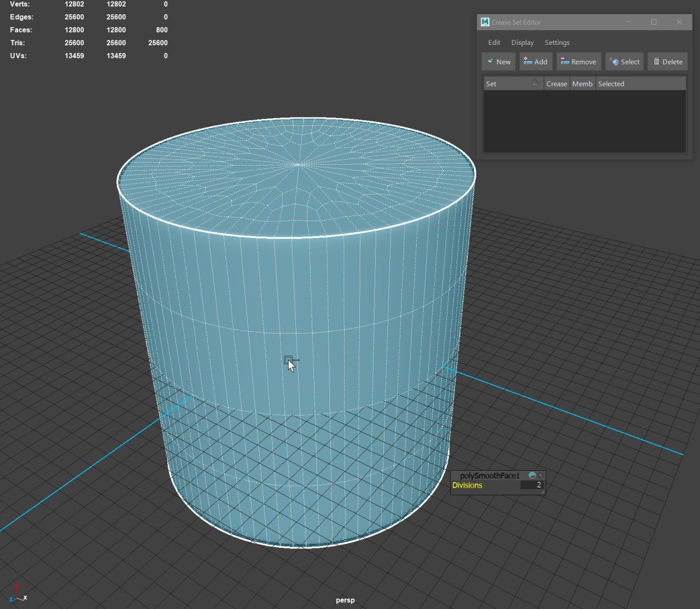The width and height of the screenshot is (700, 609).
Task: Click the Verts: heads-up label
Action: pyautogui.click(x=20, y=4)
